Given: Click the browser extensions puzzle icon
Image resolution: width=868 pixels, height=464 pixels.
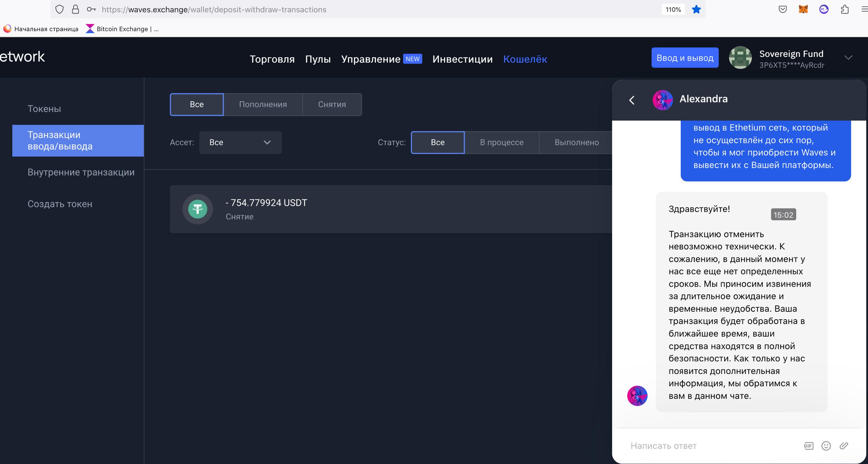Looking at the screenshot, I should pos(845,9).
